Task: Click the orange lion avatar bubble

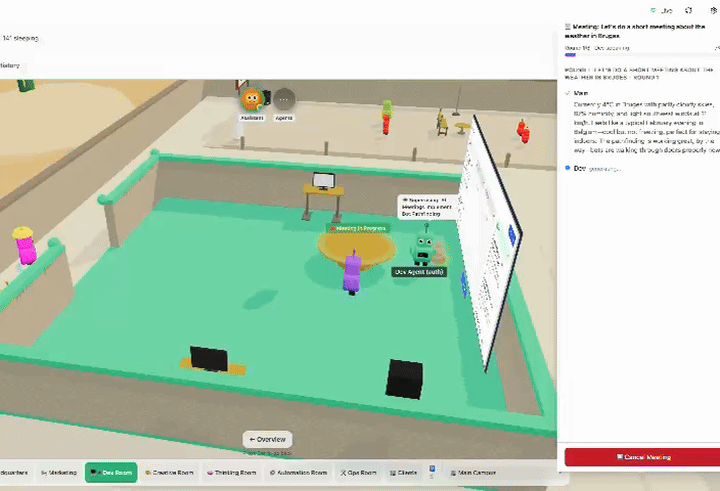Action: (252, 99)
